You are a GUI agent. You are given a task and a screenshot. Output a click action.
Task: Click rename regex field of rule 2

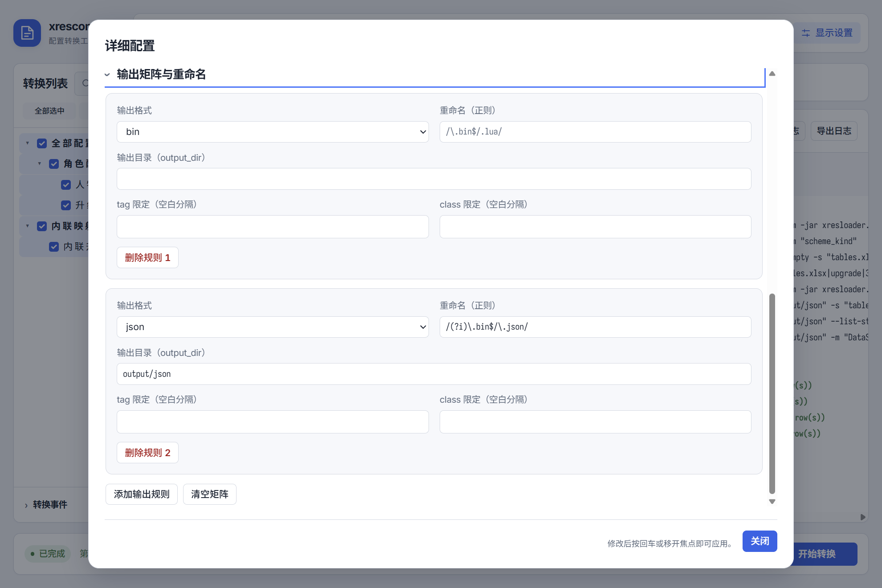pyautogui.click(x=595, y=327)
